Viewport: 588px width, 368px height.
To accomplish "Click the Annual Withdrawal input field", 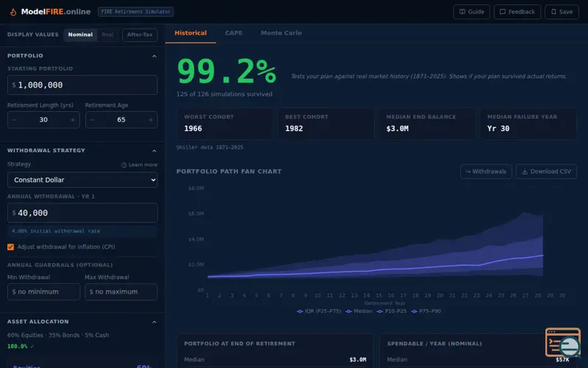I will 82,213.
